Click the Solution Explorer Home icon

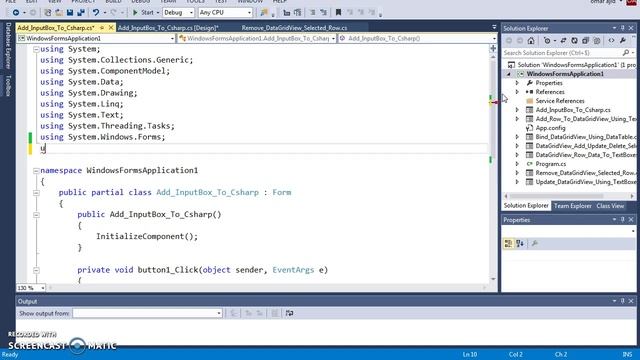tap(531, 40)
